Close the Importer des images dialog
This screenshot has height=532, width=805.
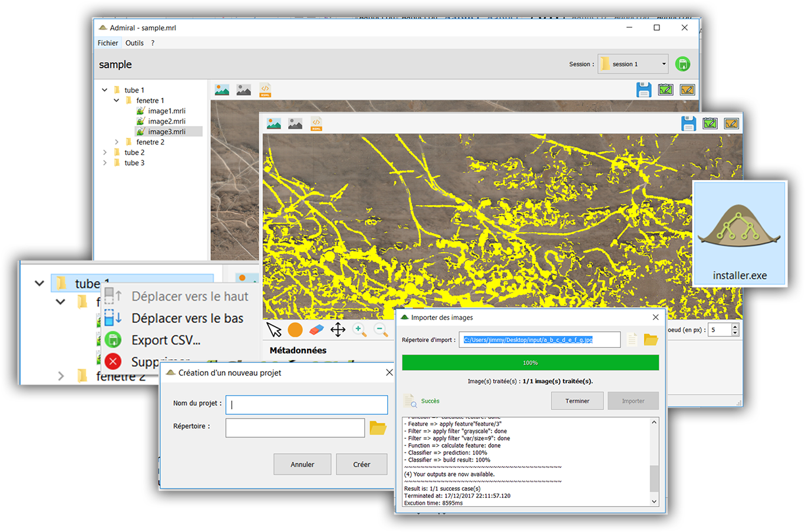click(x=655, y=318)
